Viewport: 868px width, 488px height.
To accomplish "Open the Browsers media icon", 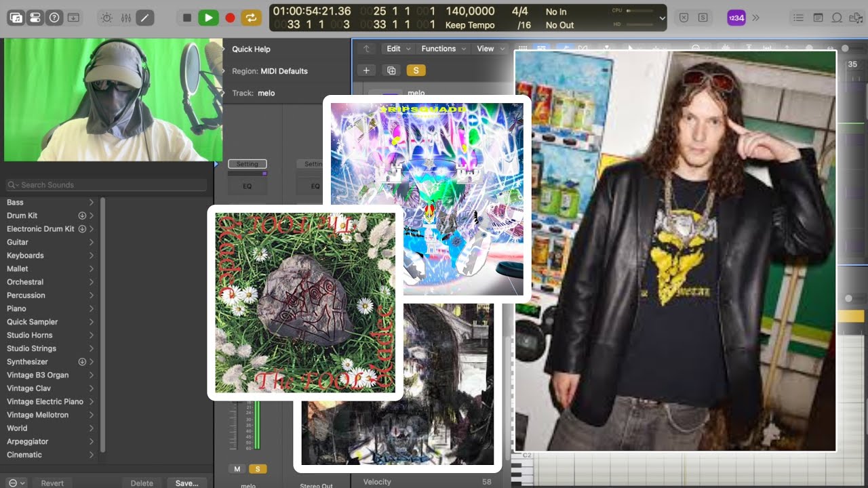I will [856, 18].
